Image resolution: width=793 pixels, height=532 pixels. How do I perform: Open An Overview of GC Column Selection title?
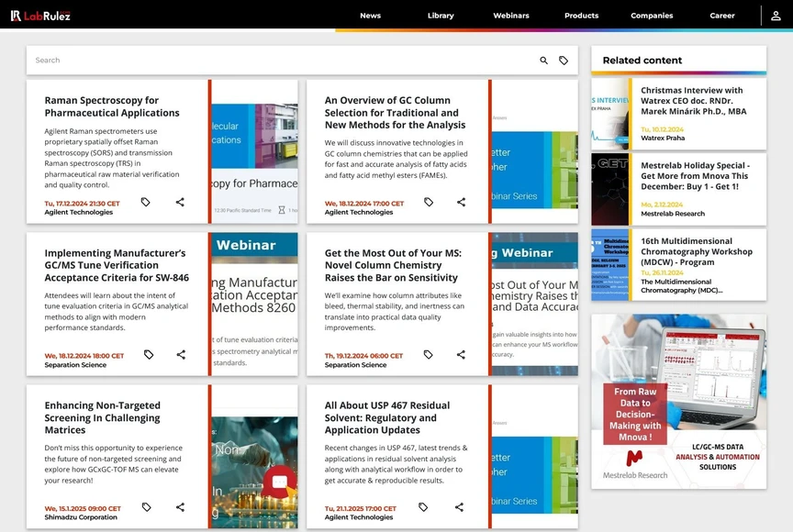[x=395, y=113]
